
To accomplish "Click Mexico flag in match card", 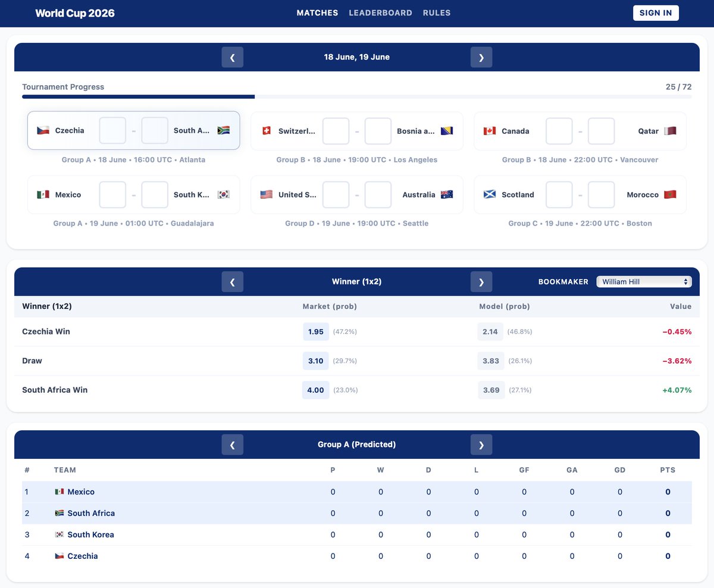I will point(43,195).
